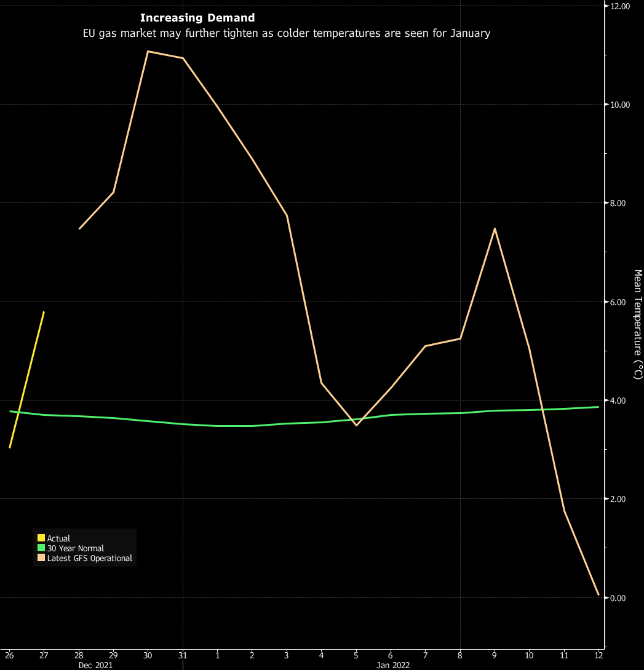
Task: Click the 0.00 y-axis tick label
Action: coord(618,598)
